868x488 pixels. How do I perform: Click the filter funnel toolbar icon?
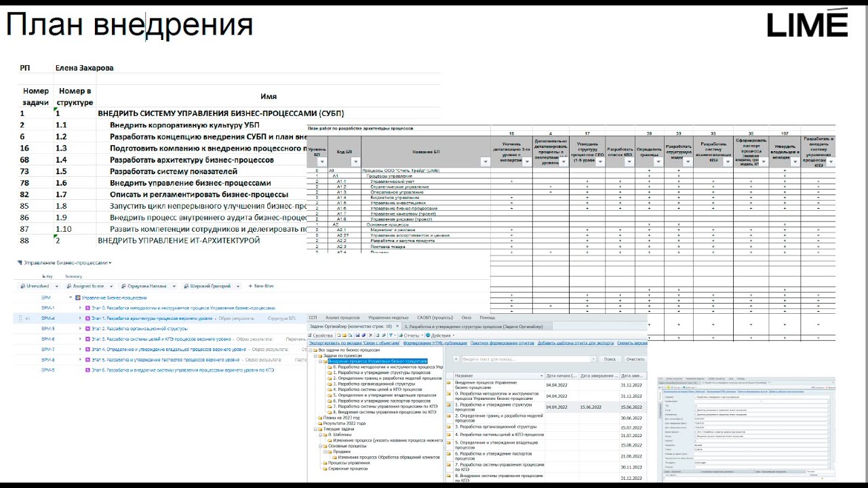coord(391,335)
